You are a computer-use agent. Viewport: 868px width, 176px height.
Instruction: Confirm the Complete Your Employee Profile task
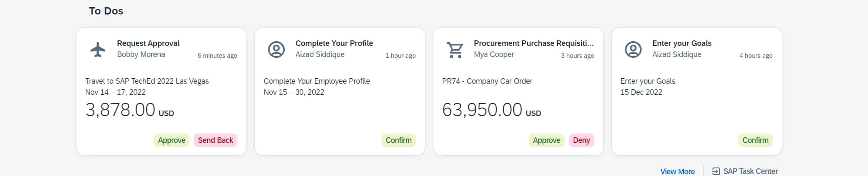(399, 140)
